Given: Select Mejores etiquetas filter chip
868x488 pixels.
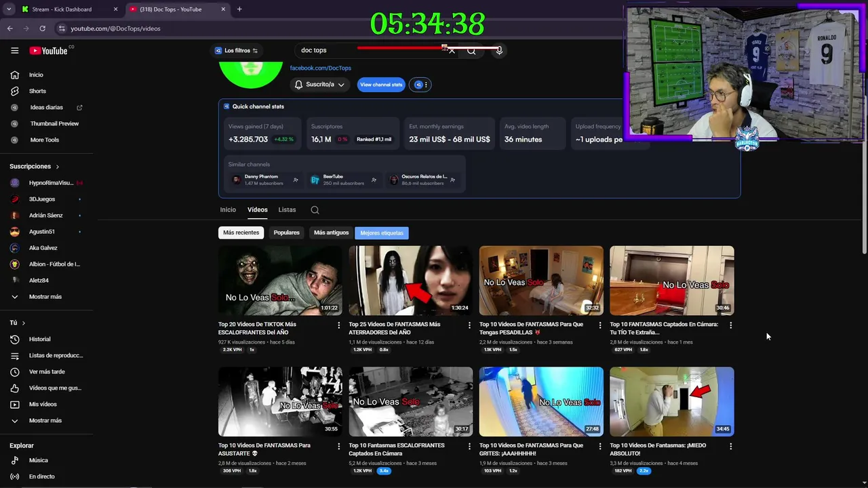Looking at the screenshot, I should point(382,232).
